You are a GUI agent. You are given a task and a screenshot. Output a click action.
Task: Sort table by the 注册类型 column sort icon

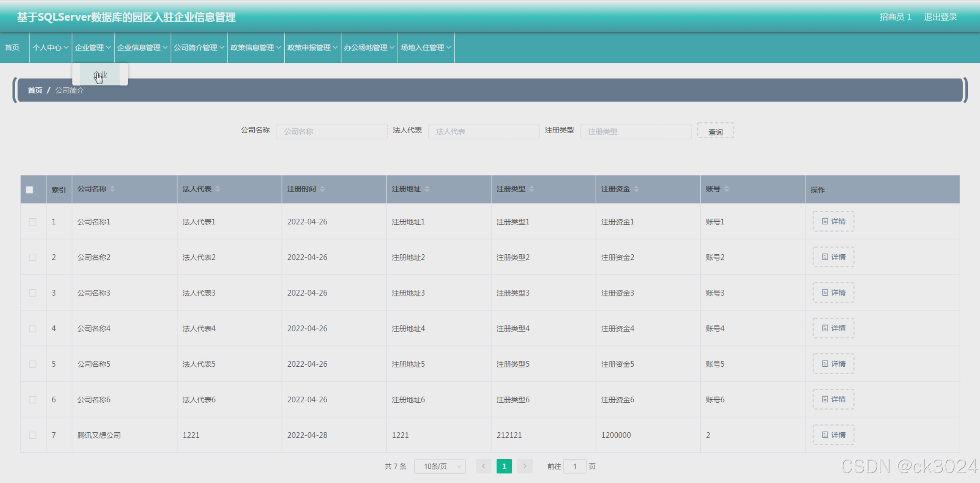532,189
